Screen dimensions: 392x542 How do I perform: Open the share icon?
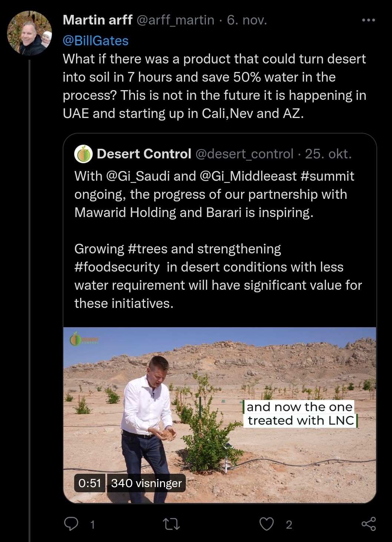(x=369, y=524)
